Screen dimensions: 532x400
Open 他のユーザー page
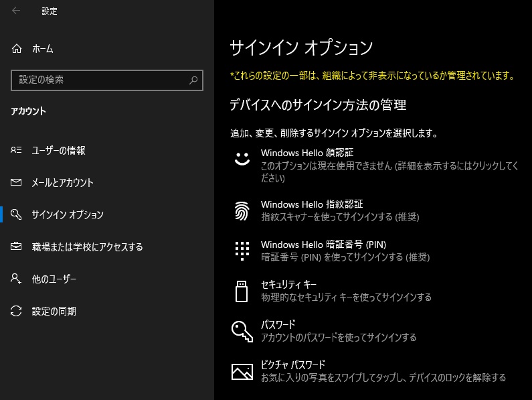(107, 279)
